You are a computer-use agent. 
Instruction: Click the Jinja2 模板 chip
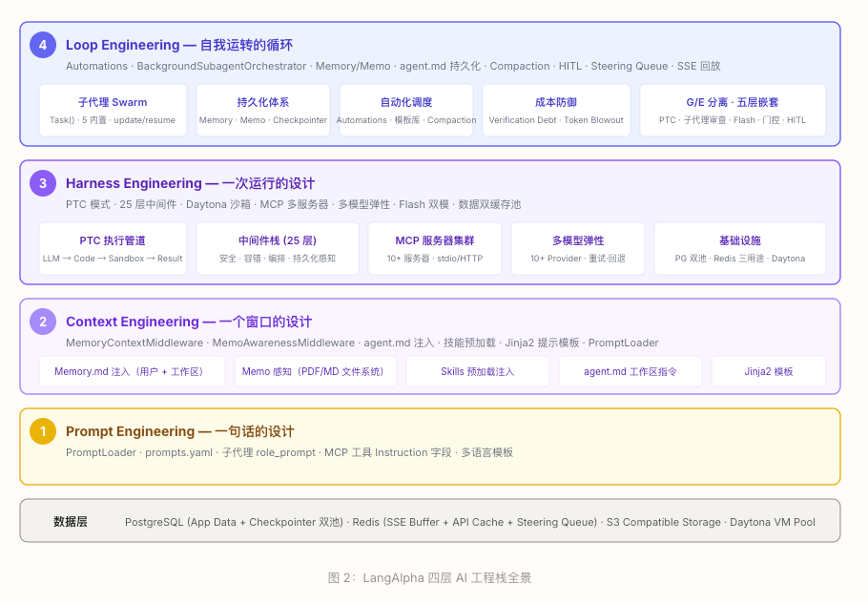coord(769,371)
